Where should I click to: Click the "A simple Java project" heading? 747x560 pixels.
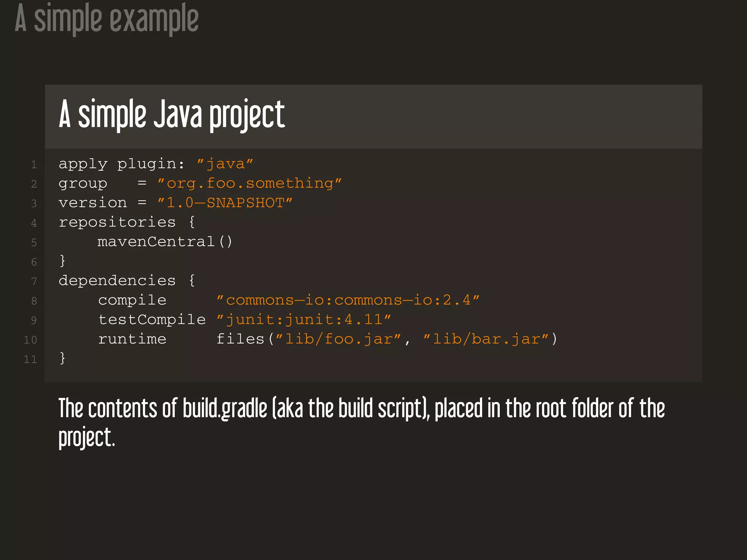pyautogui.click(x=171, y=115)
